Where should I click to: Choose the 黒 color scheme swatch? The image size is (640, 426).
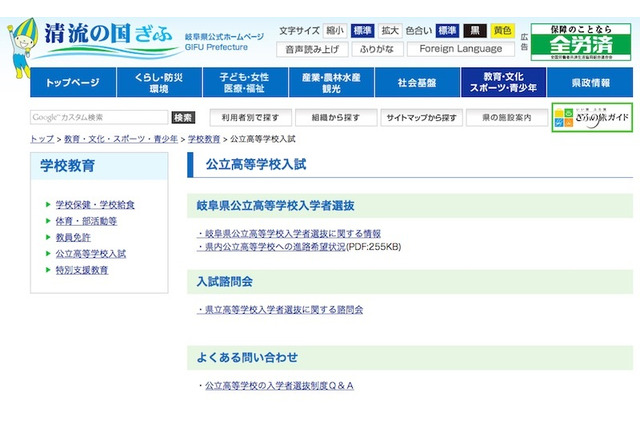(475, 31)
